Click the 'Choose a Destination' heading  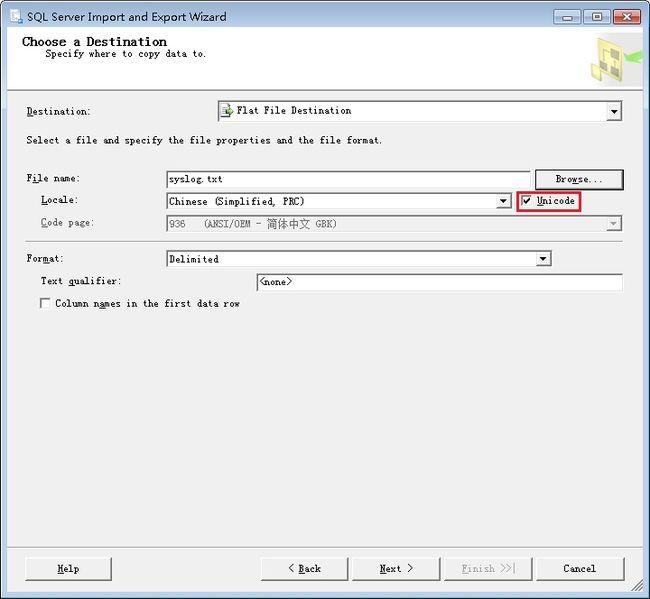[x=94, y=41]
